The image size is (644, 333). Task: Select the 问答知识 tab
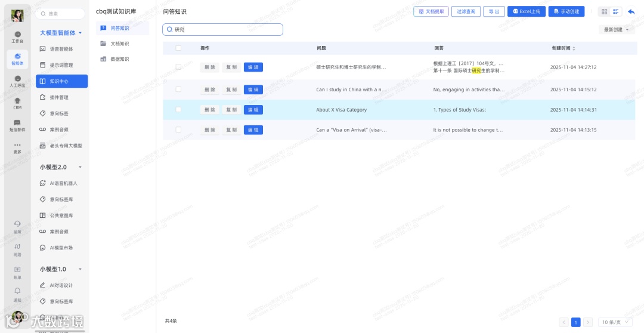123,28
